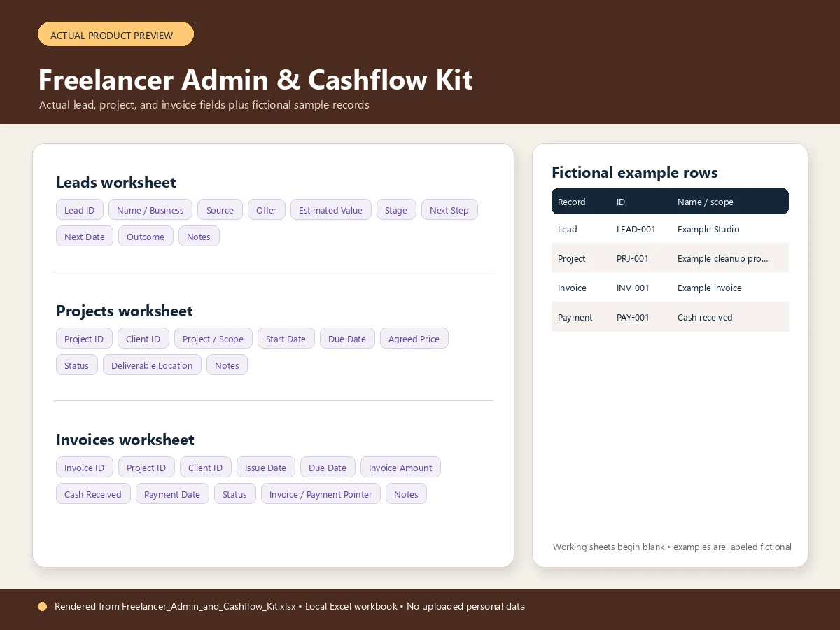Image resolution: width=840 pixels, height=630 pixels.
Task: Select Client ID chip under Projects worksheet
Action: (x=143, y=339)
